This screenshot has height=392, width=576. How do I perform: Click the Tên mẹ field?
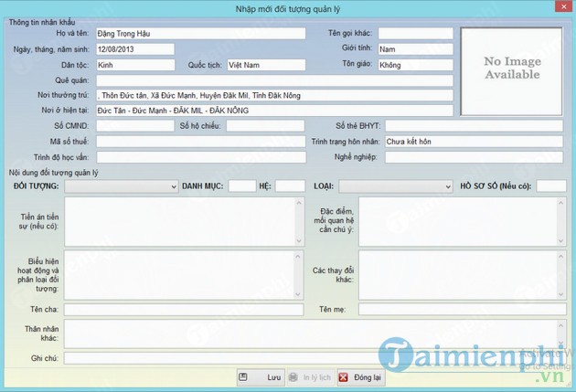coord(463,310)
